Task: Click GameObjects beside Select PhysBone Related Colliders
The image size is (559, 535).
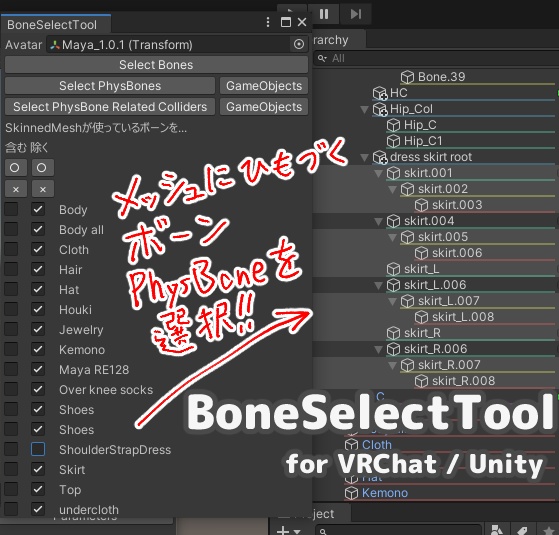Action: point(264,107)
